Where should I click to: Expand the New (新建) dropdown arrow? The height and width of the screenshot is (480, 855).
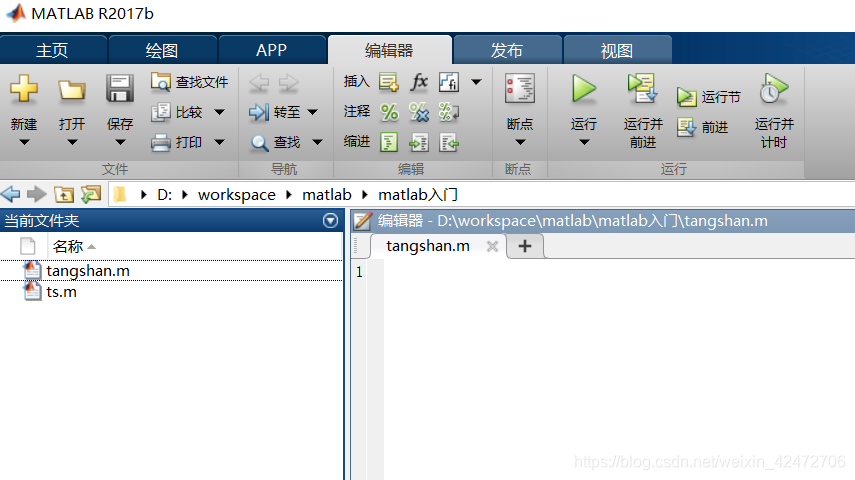(24, 142)
